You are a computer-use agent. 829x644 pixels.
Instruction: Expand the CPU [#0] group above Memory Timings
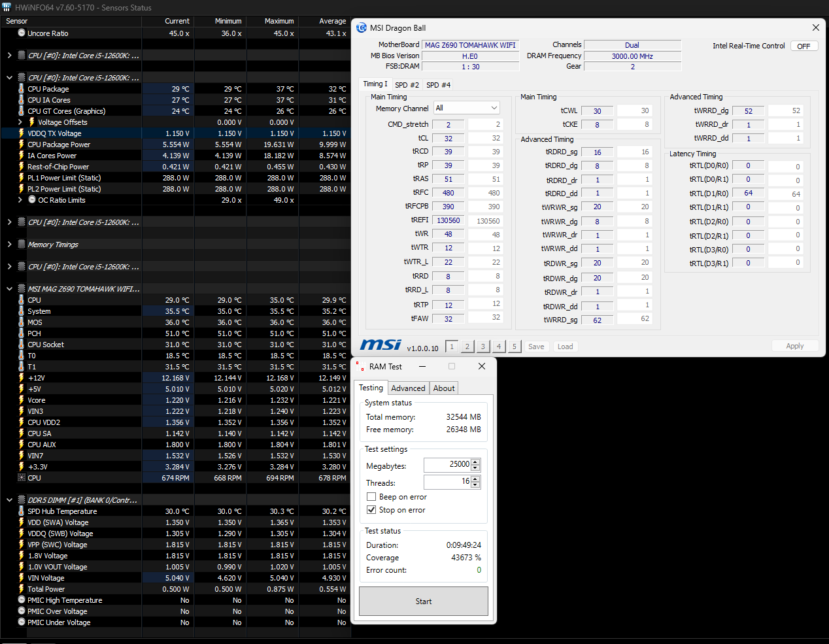[9, 222]
